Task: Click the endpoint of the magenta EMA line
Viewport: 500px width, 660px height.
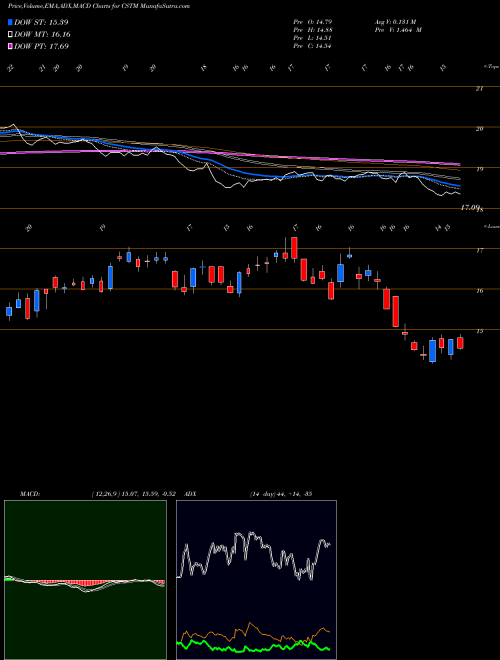Action: tap(458, 164)
